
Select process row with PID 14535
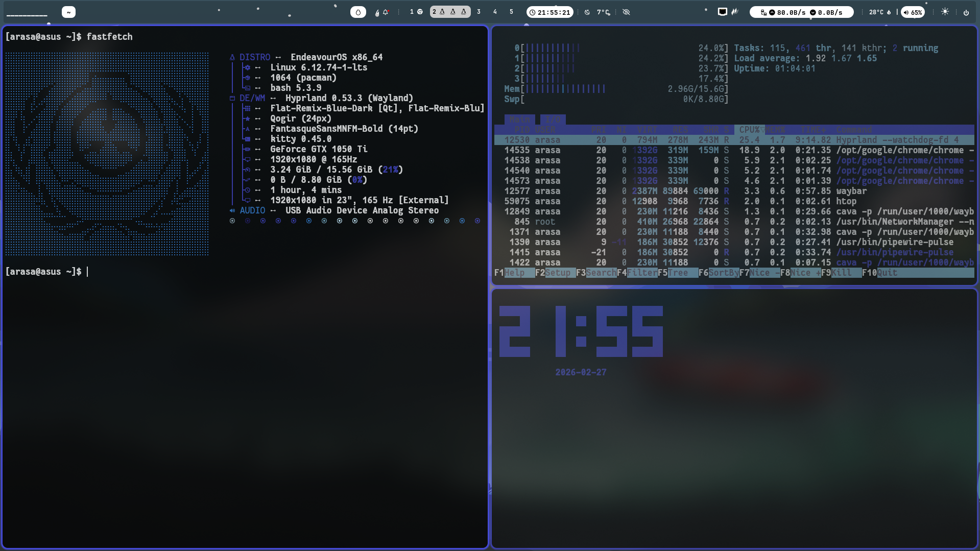tap(734, 150)
